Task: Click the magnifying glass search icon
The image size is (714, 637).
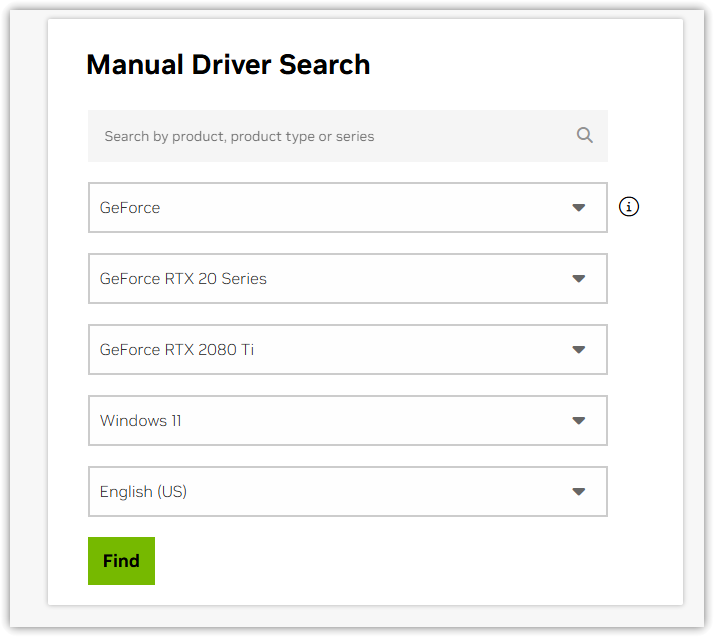Action: point(585,136)
